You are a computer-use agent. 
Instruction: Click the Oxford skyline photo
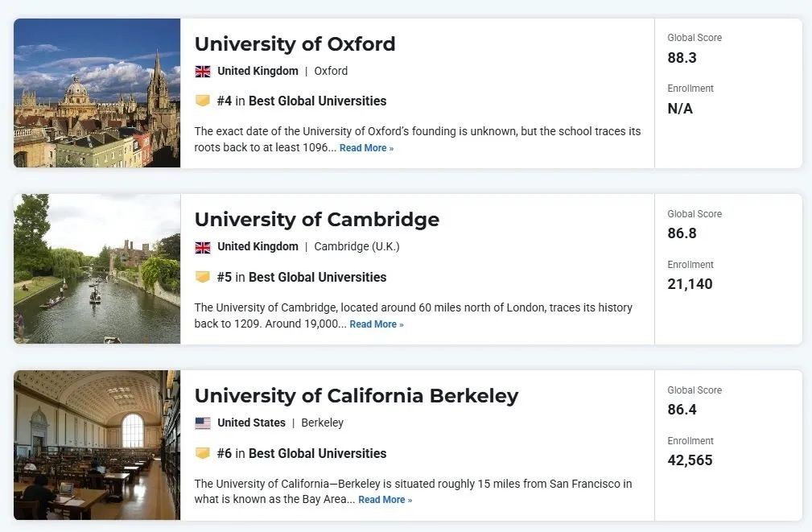tap(97, 93)
